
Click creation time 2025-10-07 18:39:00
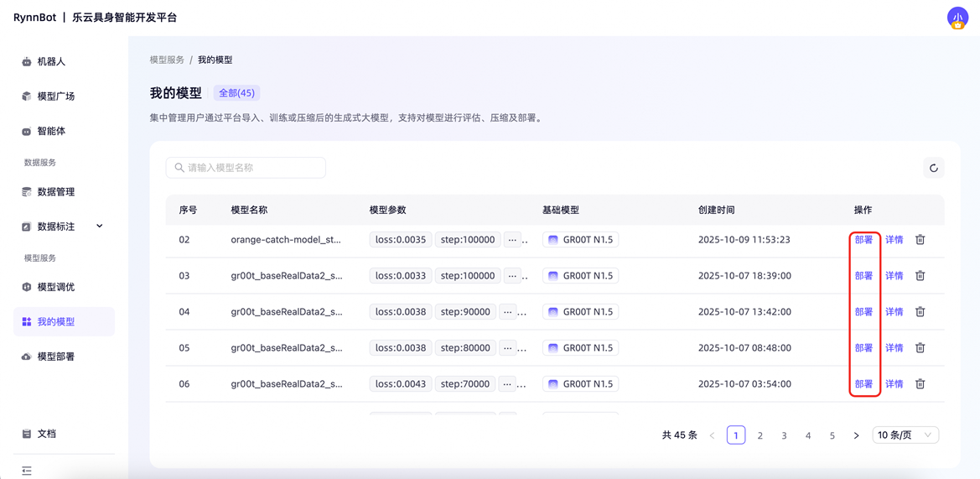point(745,276)
